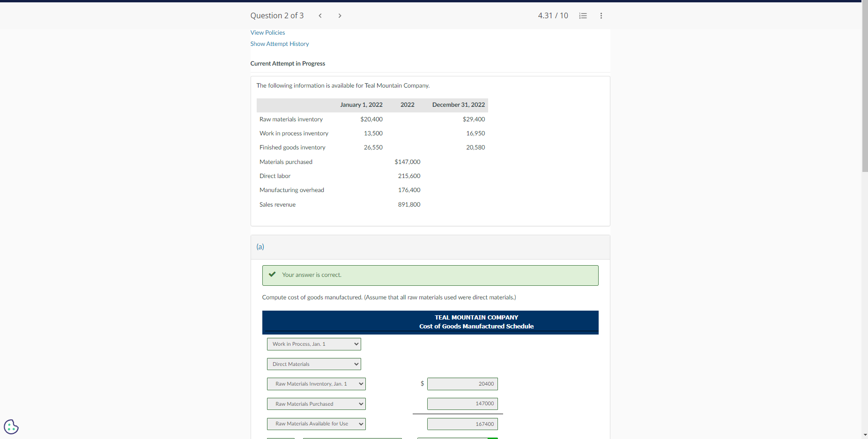Select the 16,950 work in process value
The height and width of the screenshot is (439, 868).
click(x=475, y=133)
